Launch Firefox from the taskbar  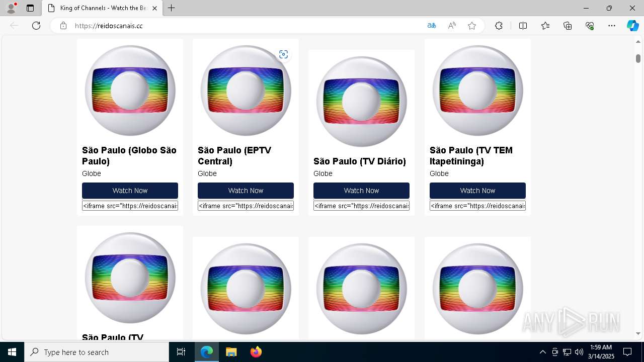tap(256, 352)
